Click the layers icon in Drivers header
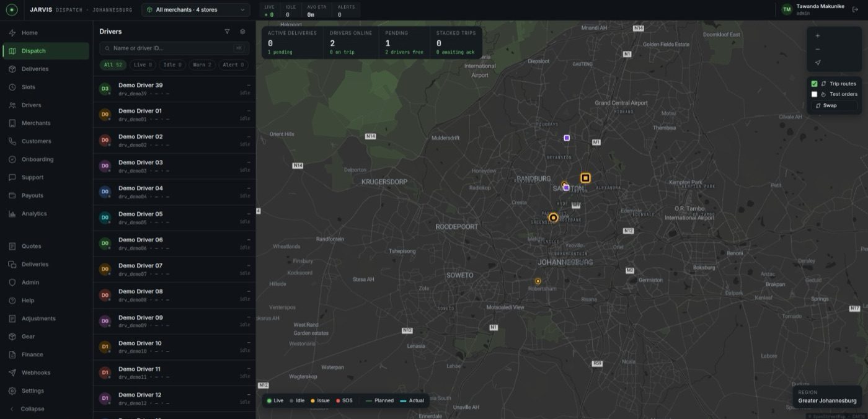 242,32
